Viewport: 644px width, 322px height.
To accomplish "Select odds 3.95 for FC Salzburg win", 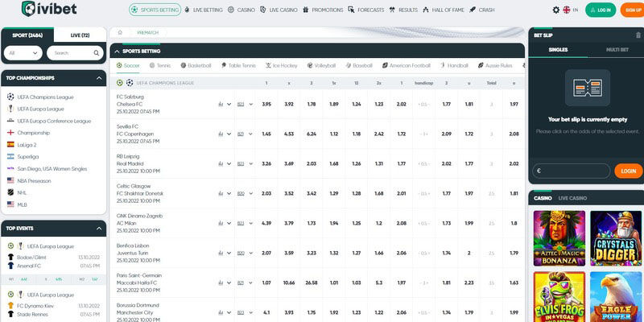I will click(266, 105).
